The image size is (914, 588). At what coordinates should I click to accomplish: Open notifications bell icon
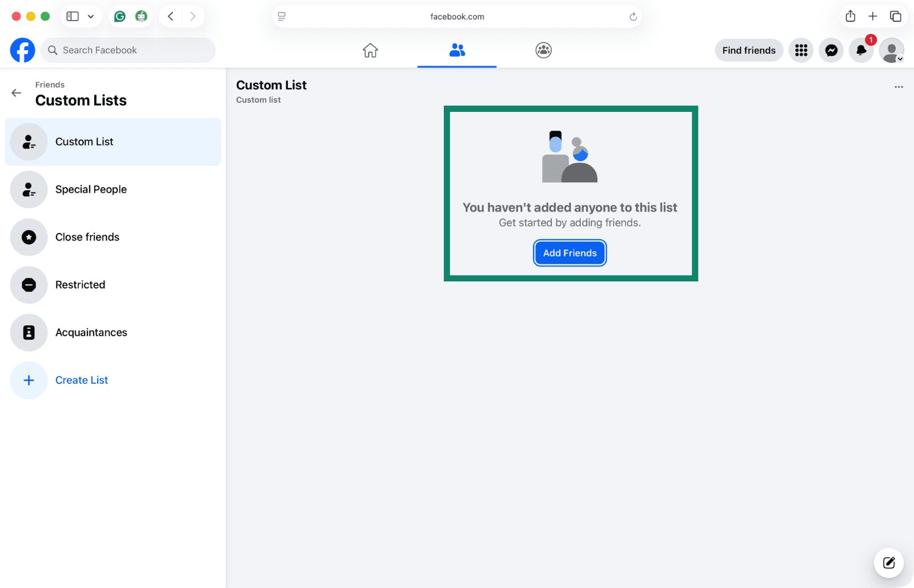tap(861, 50)
